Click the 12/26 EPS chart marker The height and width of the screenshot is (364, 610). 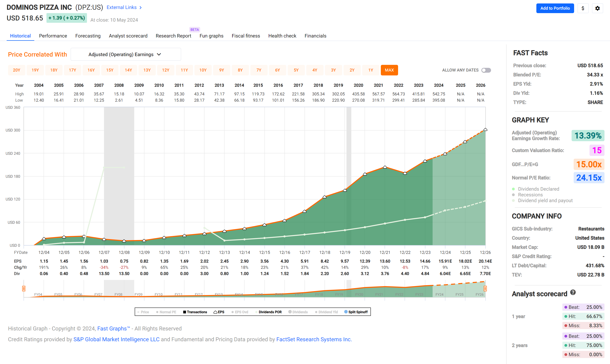[485, 129]
